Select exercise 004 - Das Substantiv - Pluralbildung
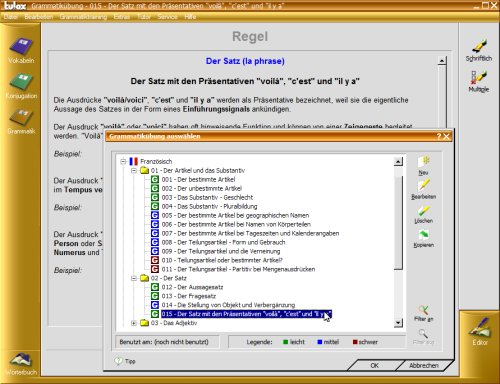 pos(209,206)
